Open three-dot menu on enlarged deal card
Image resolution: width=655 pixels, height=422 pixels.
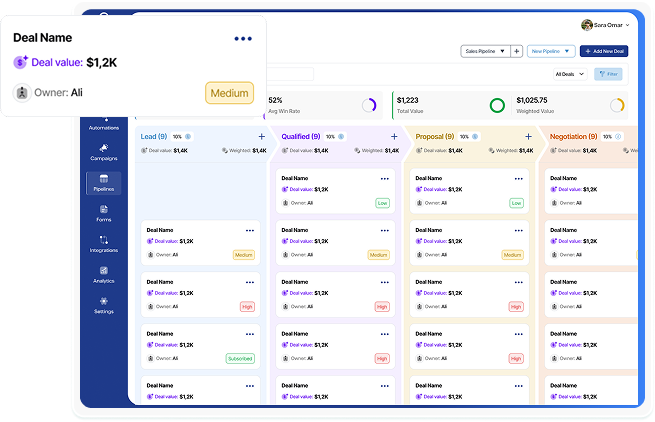(x=243, y=39)
